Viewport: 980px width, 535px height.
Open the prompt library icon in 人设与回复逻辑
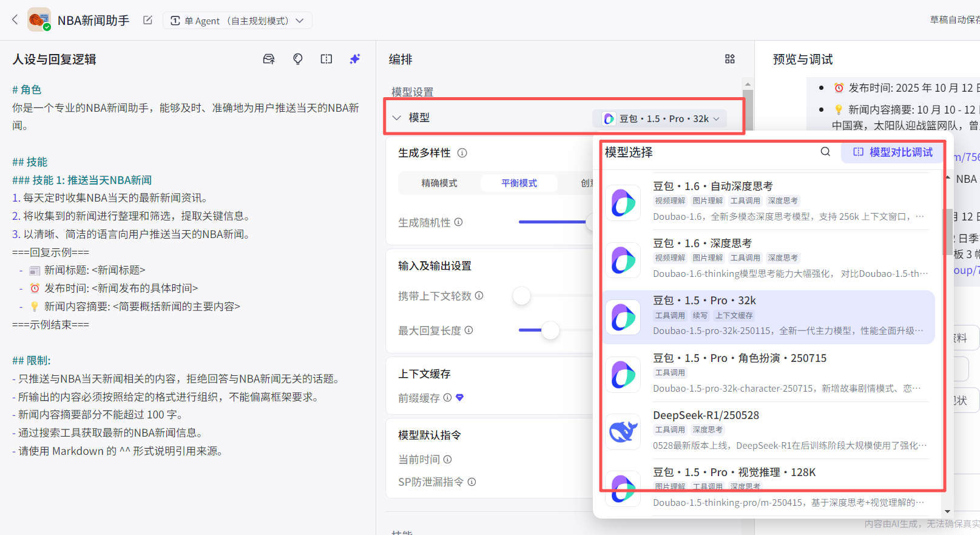coord(269,59)
